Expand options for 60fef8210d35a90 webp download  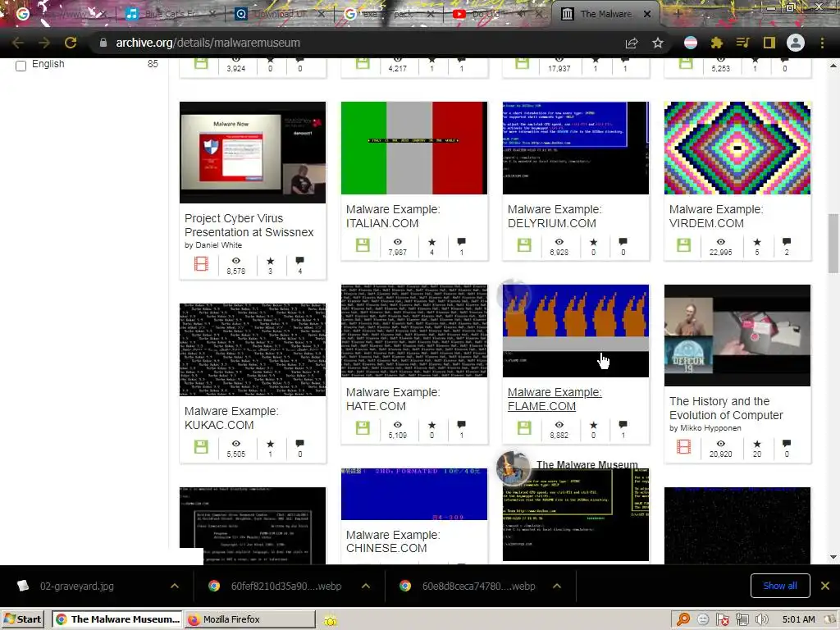[366, 586]
